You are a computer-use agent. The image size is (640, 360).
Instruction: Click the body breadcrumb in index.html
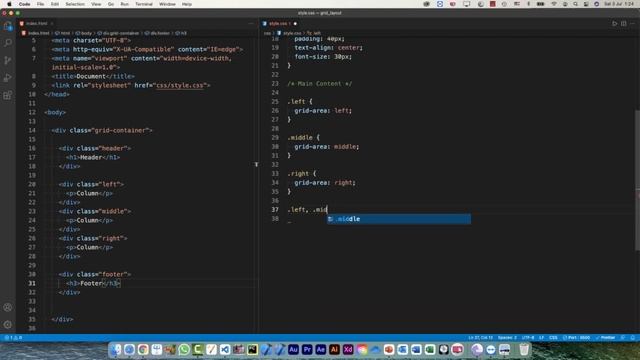coord(84,33)
